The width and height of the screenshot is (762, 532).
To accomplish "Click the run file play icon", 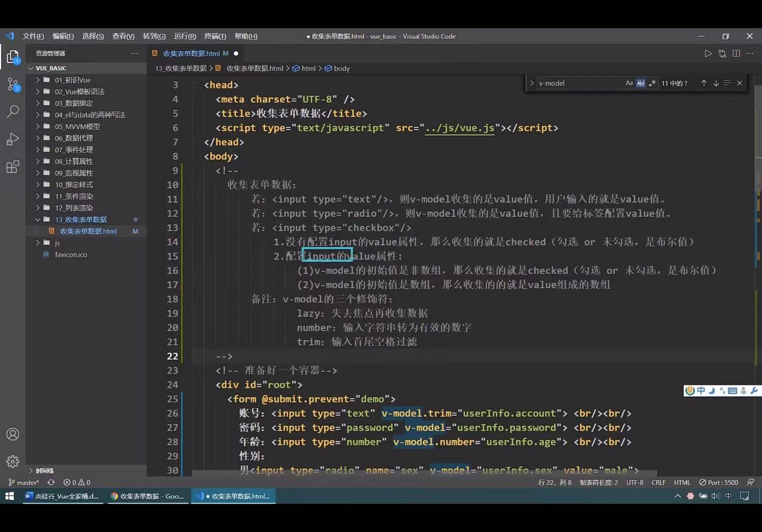I will (708, 53).
